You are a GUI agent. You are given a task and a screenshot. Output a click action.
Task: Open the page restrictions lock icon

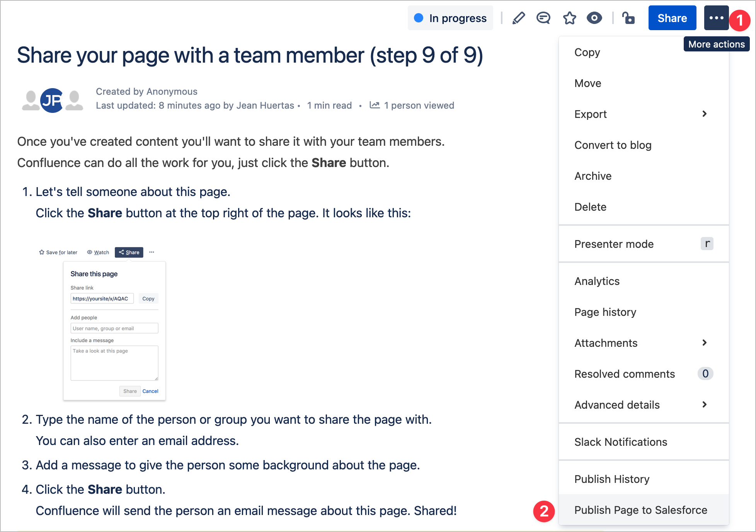[628, 18]
